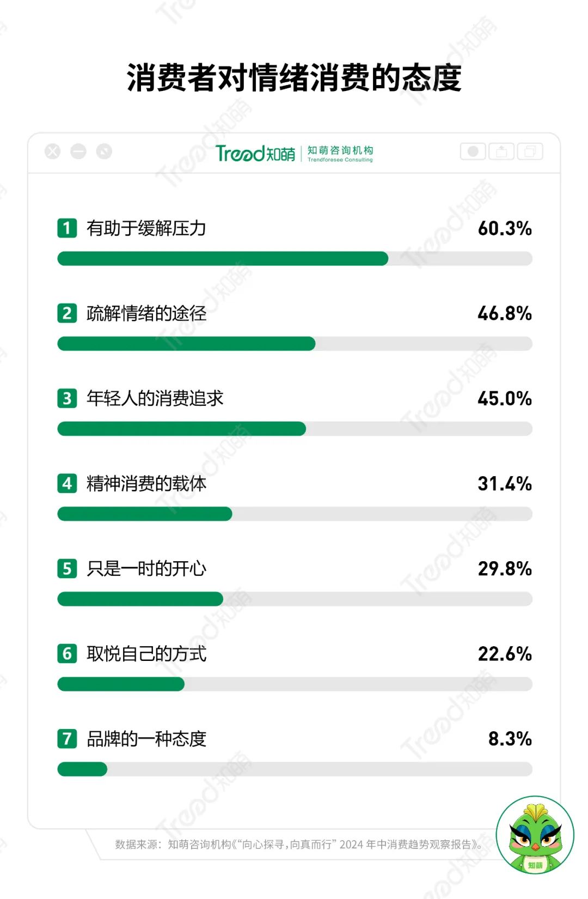The image size is (588, 899).
Task: Click the Trend 知萌 green logo
Action: (255, 154)
